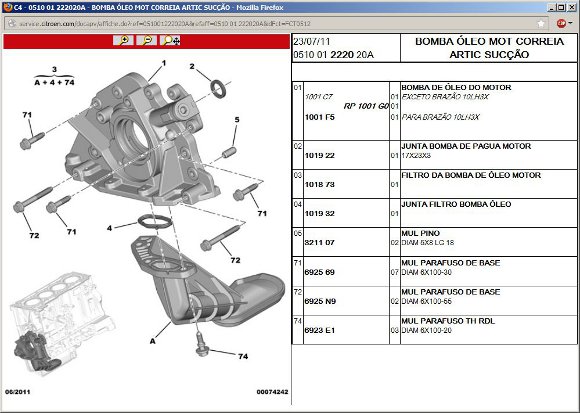580x413 pixels.
Task: Click diagram label 2 near the seal ring
Action: [192, 67]
